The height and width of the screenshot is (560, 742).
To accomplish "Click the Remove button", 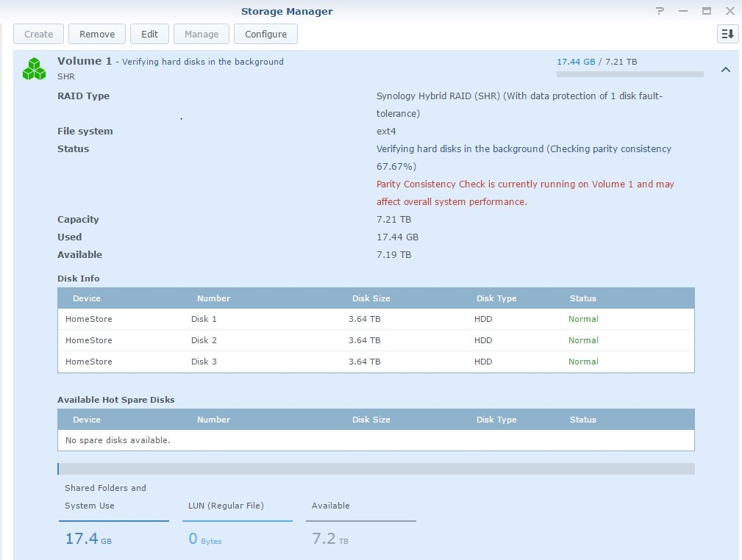I will point(97,34).
